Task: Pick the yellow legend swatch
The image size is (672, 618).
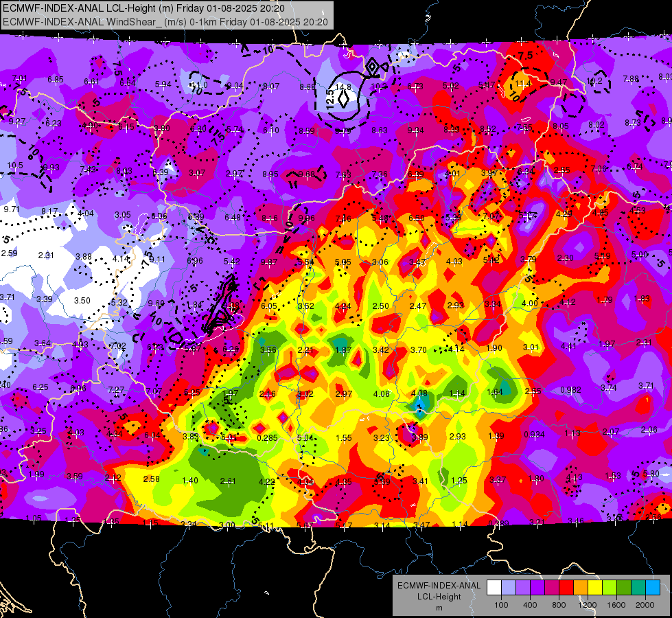Action: pyautogui.click(x=595, y=588)
